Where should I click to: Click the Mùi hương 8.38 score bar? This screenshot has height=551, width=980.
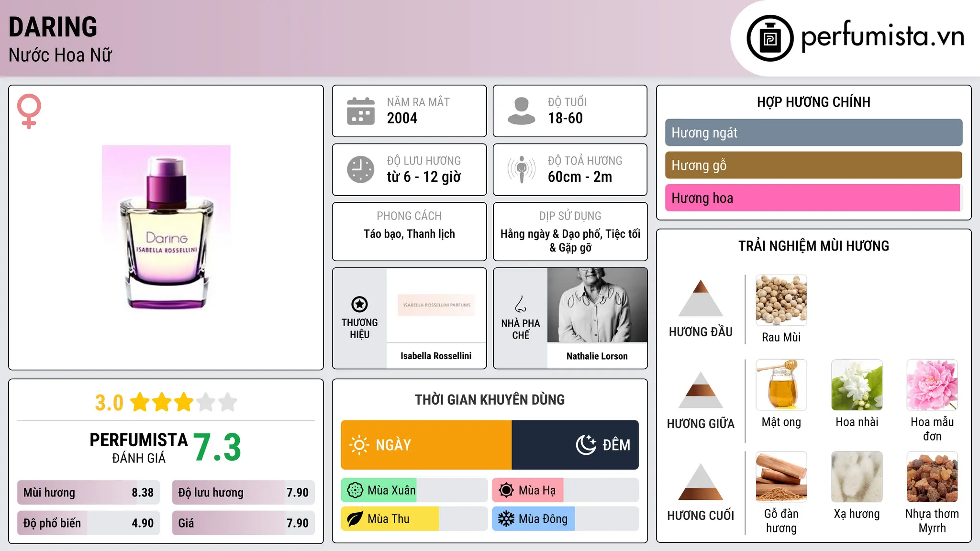tap(89, 492)
